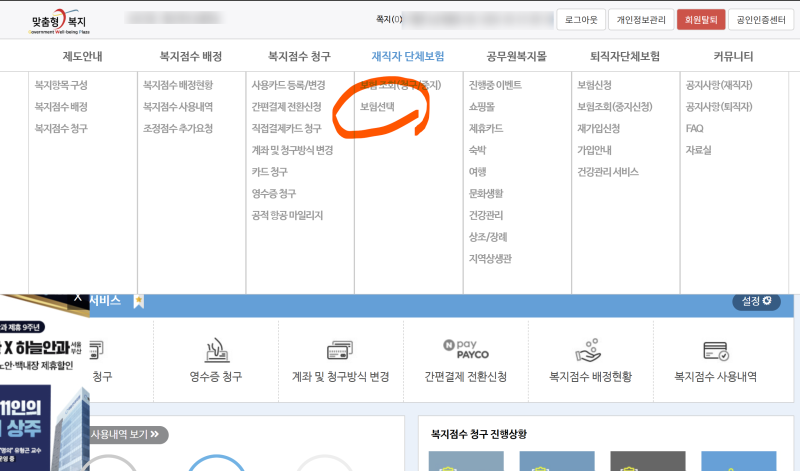
Task: Select 공지사항(퇴직자)
Action: click(x=719, y=107)
